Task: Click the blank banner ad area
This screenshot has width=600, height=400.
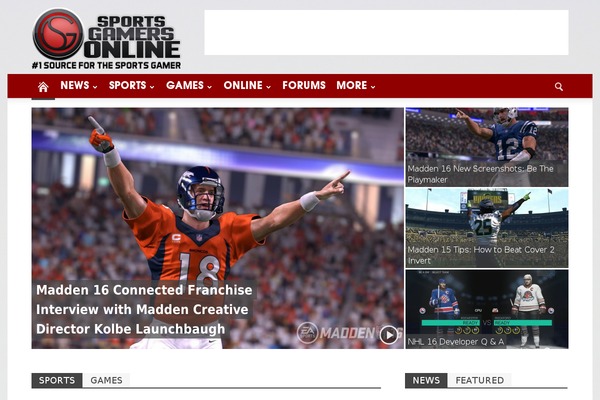Action: [x=386, y=33]
